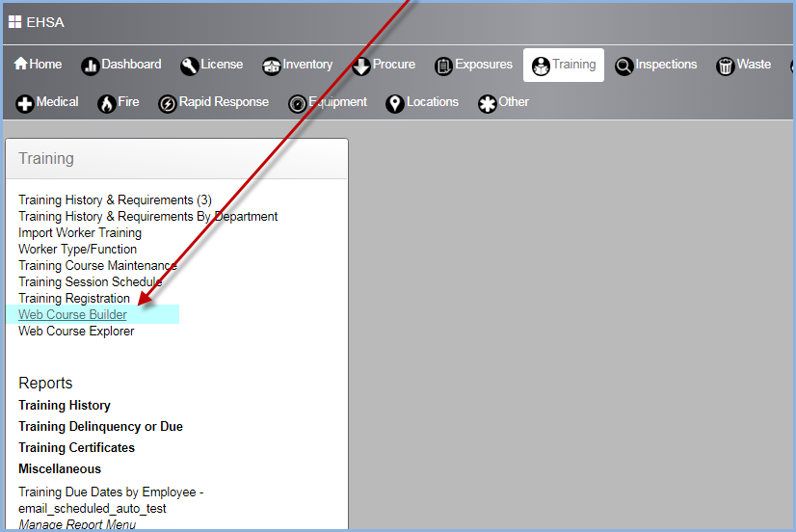Click the Dashboard chart icon
Image resolution: width=796 pixels, height=532 pixels.
click(x=91, y=66)
